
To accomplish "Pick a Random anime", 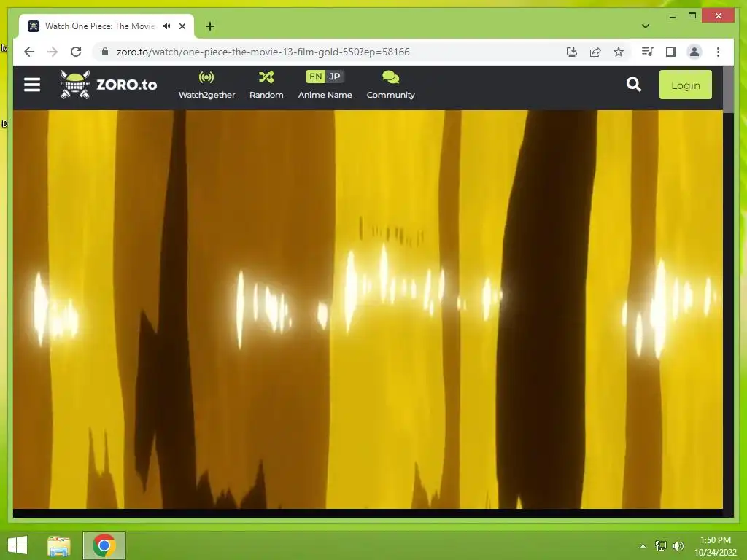I will [266, 85].
